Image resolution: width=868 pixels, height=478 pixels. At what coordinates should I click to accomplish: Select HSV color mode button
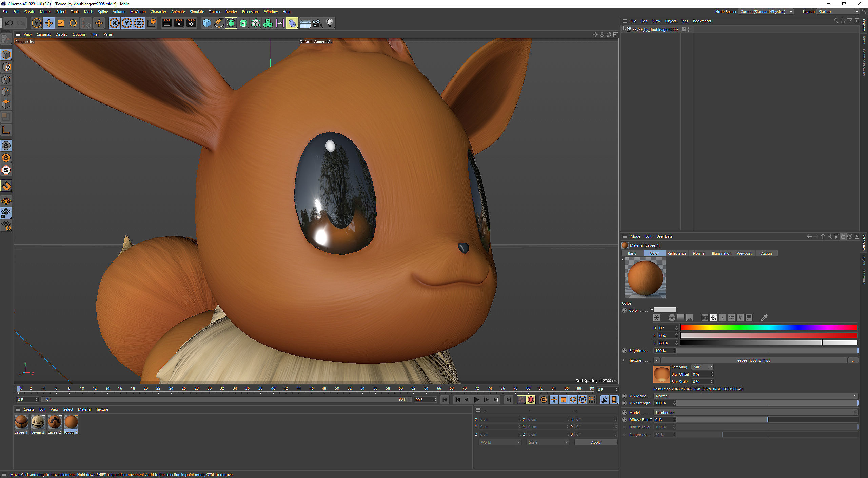coord(713,318)
